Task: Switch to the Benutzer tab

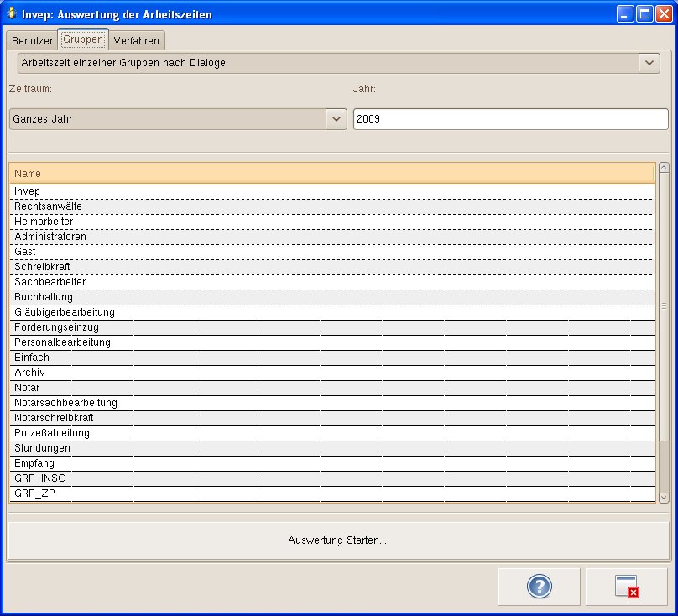Action: (x=32, y=40)
